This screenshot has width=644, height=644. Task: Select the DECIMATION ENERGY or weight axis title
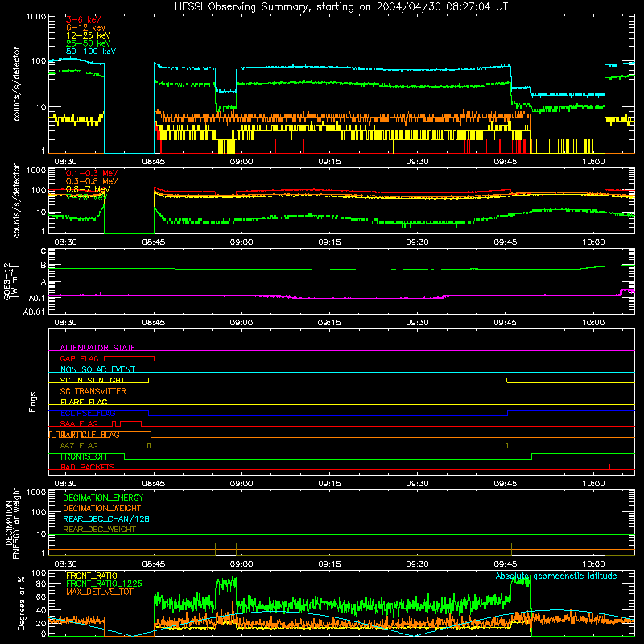pyautogui.click(x=12, y=522)
